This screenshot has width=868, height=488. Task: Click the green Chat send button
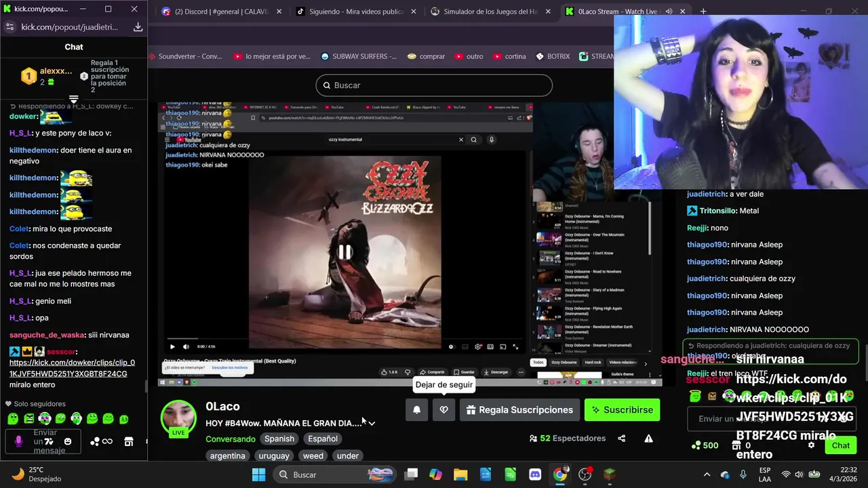point(841,445)
